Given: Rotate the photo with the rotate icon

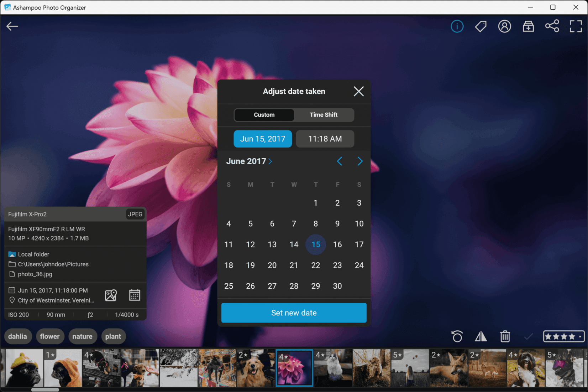Looking at the screenshot, I should (457, 336).
